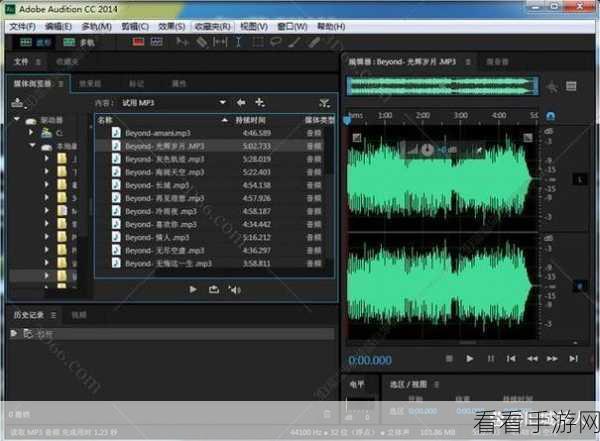Switch to Waveform view in the toolbar

point(35,42)
